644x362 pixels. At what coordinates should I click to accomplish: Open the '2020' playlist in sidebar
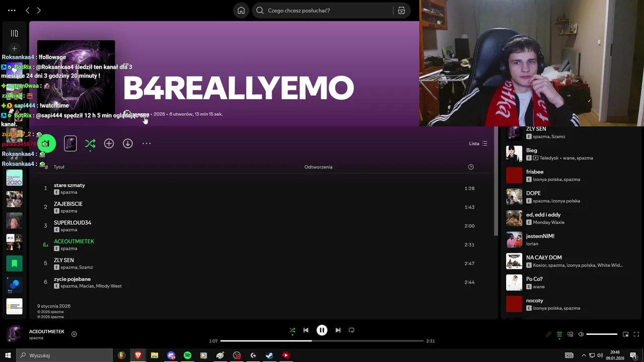[14, 177]
